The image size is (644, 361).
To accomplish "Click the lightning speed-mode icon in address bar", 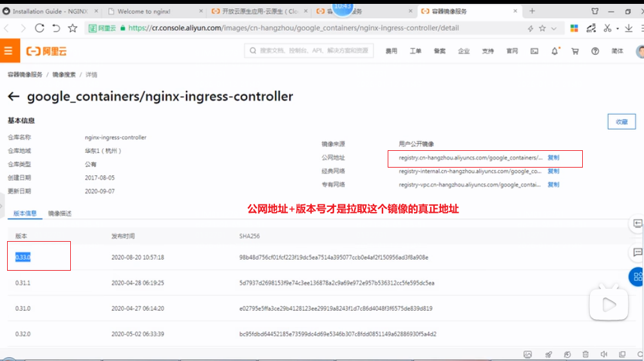I will click(530, 28).
